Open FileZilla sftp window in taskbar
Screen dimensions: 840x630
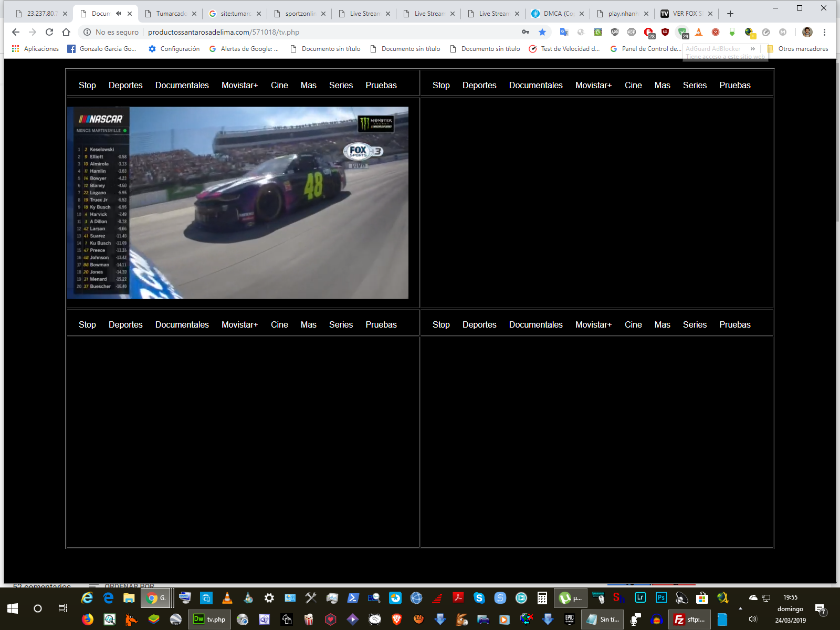(689, 619)
